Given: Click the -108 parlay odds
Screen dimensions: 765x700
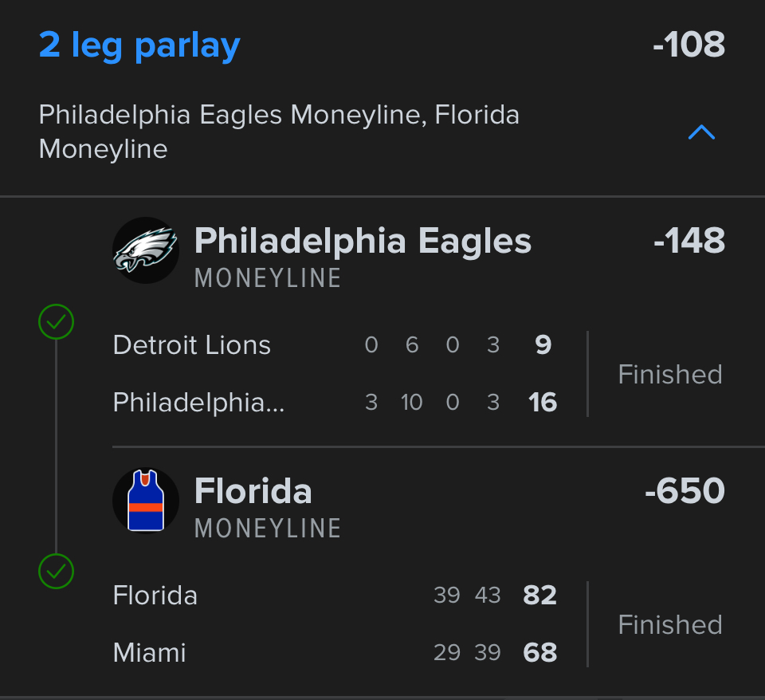Looking at the screenshot, I should pos(688,45).
